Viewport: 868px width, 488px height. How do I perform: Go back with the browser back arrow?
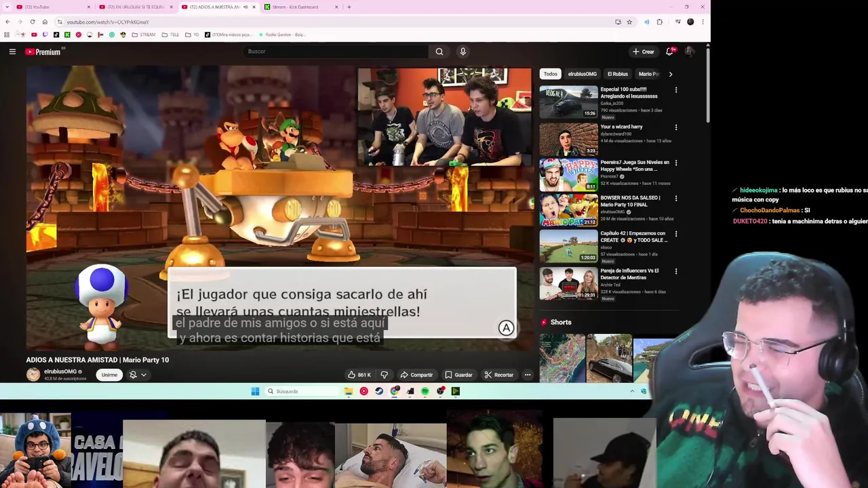click(x=7, y=22)
